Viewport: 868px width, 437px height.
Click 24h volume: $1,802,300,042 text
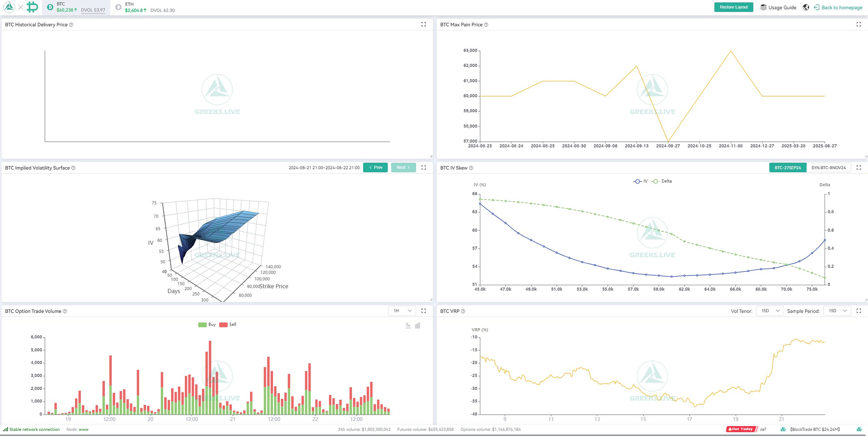[x=364, y=429]
